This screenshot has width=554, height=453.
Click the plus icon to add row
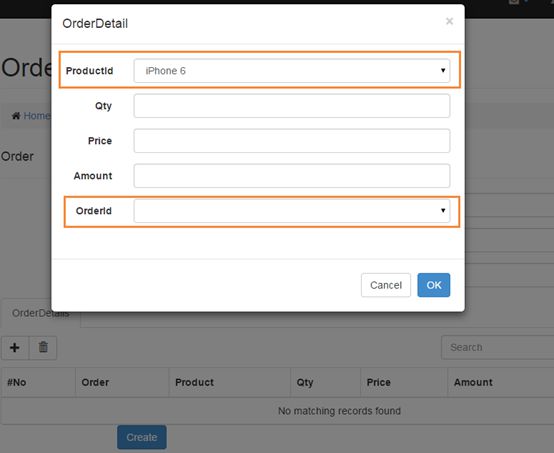[x=15, y=348]
